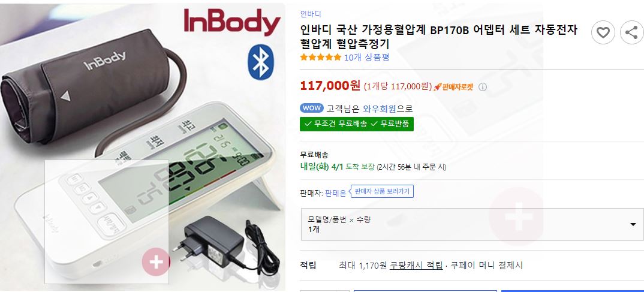Click the 쿠팡캐시 적립 link
The image size is (644, 292).
pyautogui.click(x=416, y=265)
